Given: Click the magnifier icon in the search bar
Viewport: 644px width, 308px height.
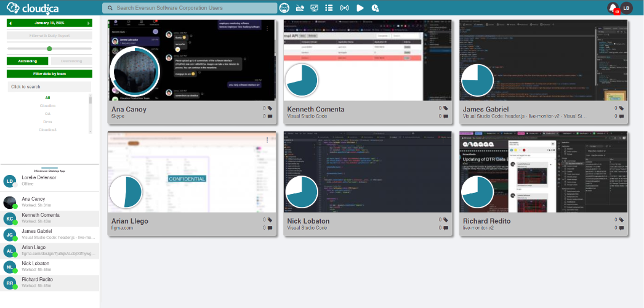Looking at the screenshot, I should 110,8.
